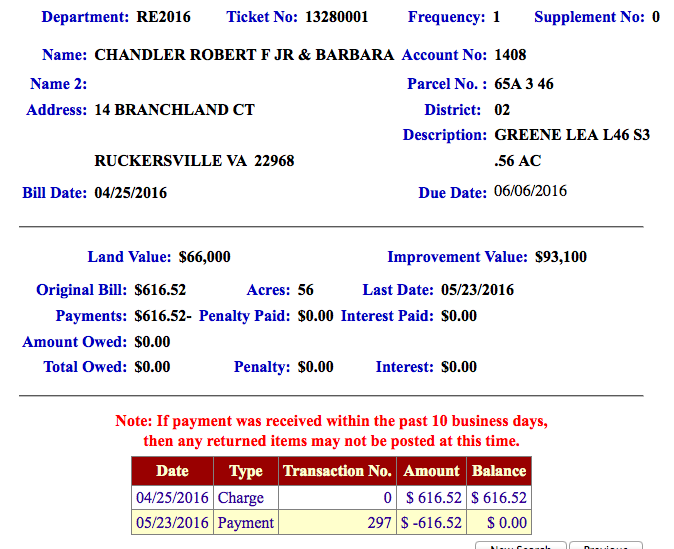Click the .56 AC description line

coord(518,161)
